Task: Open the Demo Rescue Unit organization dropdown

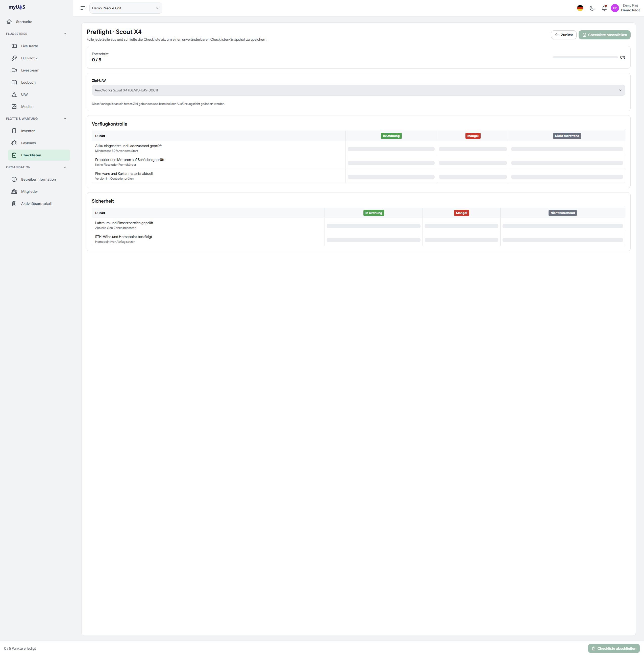Action: [126, 8]
